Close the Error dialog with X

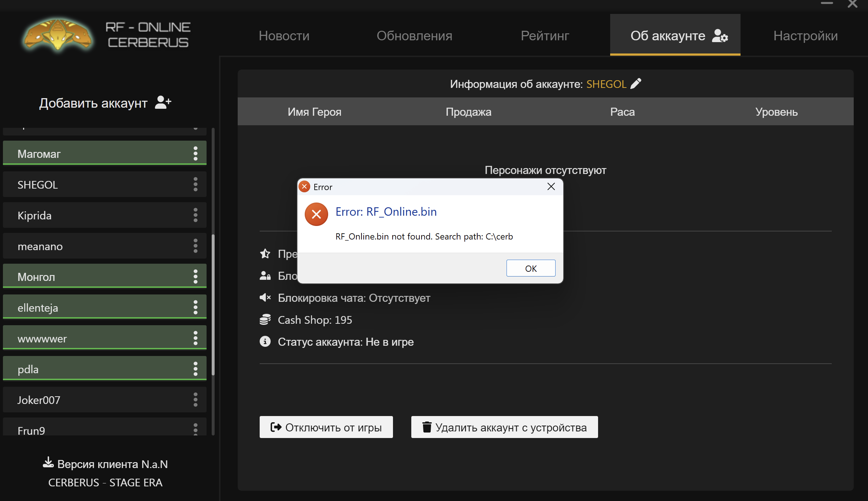tap(551, 187)
